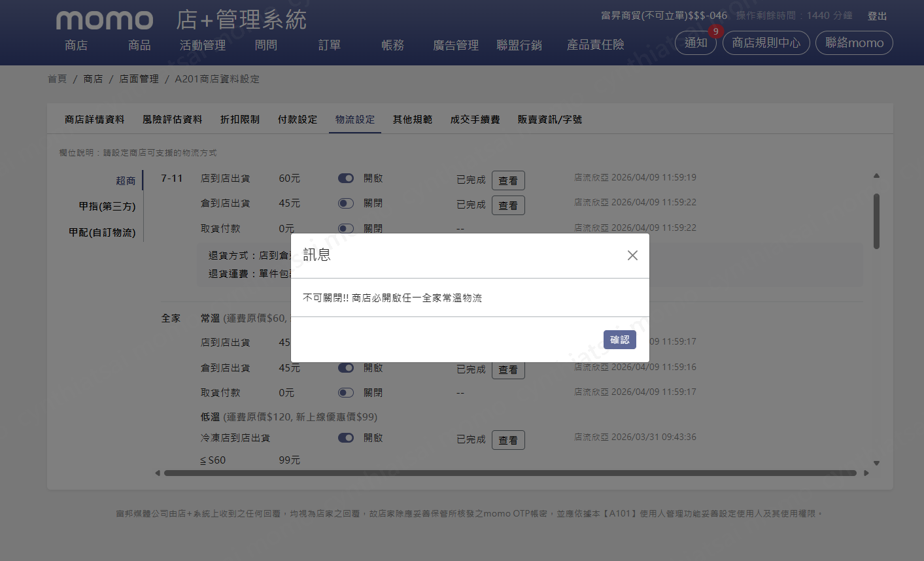Click the 訊息 dialog title
This screenshot has height=561, width=924.
pyautogui.click(x=317, y=255)
